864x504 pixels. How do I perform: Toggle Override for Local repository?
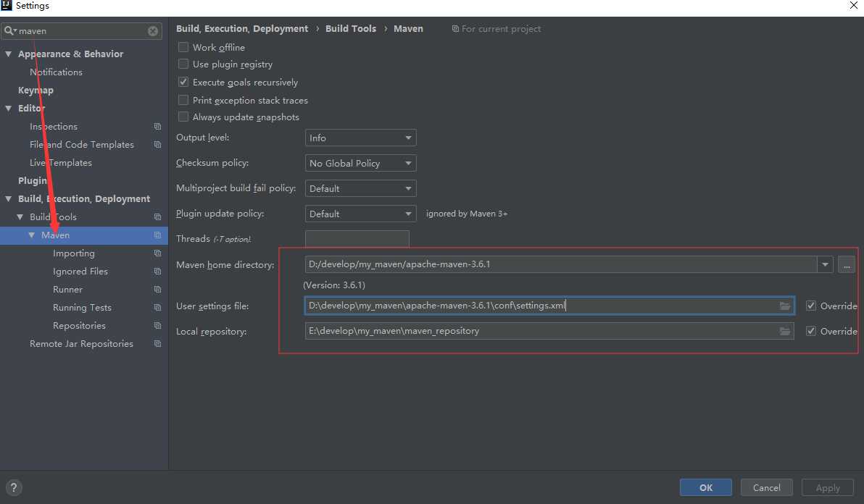(811, 331)
